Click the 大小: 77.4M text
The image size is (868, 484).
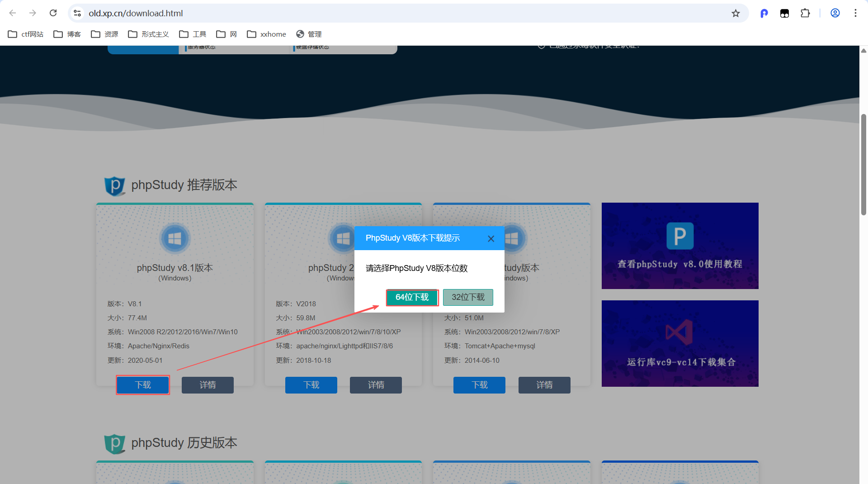(127, 318)
